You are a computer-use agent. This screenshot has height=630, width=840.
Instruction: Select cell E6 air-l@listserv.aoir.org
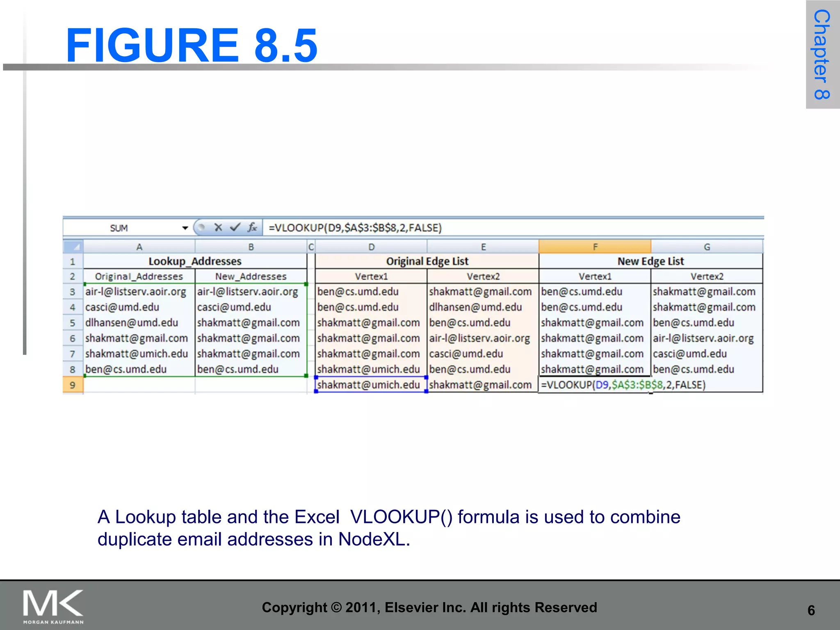(483, 338)
